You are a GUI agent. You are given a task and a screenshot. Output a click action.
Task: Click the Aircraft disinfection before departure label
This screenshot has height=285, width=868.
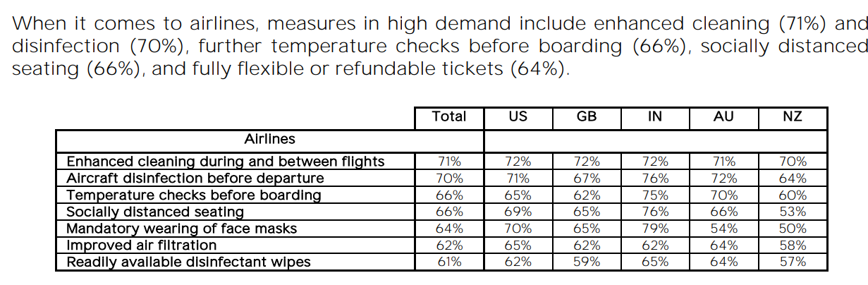point(195,178)
